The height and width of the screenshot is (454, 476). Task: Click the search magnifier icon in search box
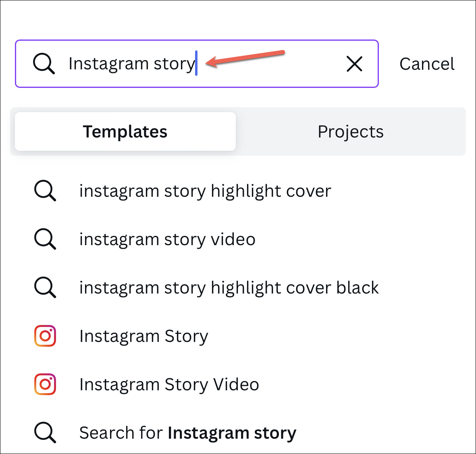44,64
